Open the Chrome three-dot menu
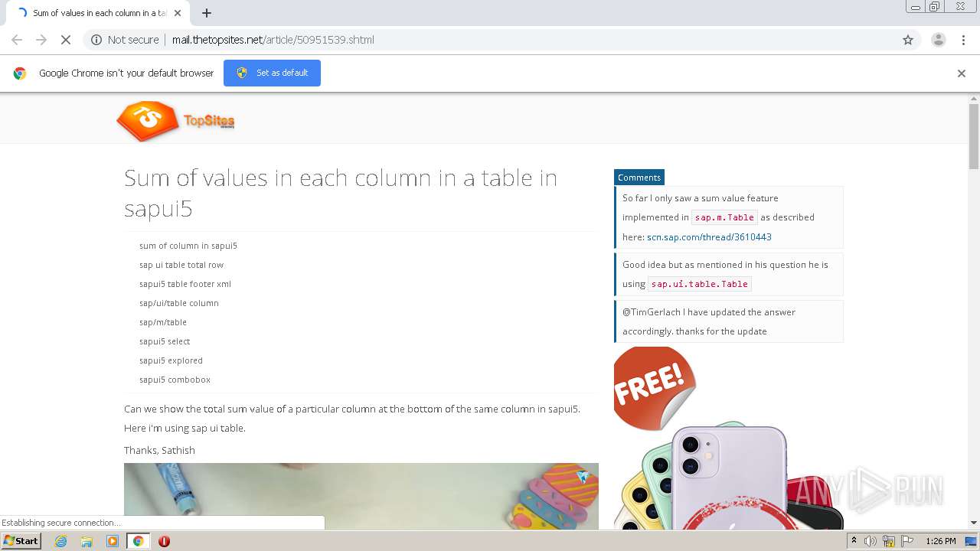 963,40
